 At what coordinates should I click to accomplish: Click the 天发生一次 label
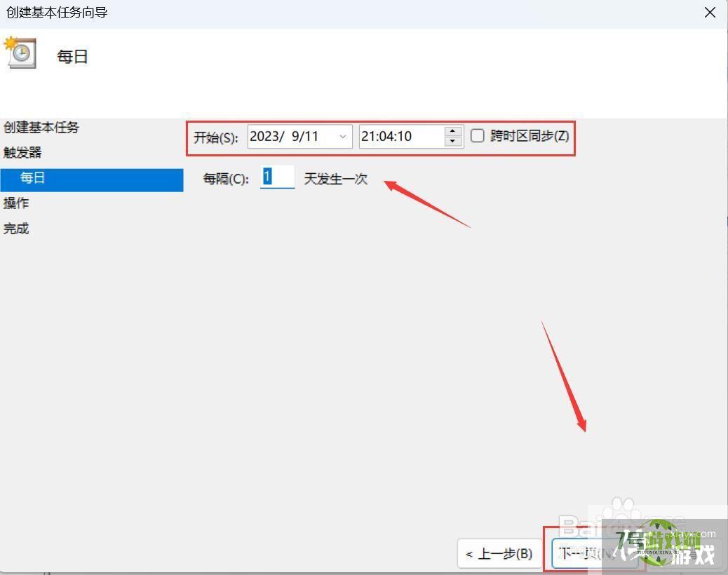336,179
